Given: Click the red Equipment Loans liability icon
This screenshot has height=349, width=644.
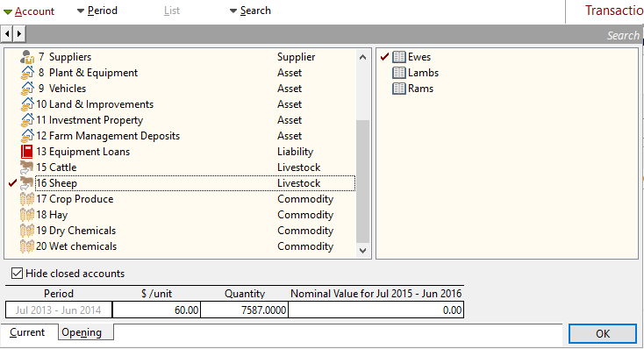Looking at the screenshot, I should [x=26, y=152].
